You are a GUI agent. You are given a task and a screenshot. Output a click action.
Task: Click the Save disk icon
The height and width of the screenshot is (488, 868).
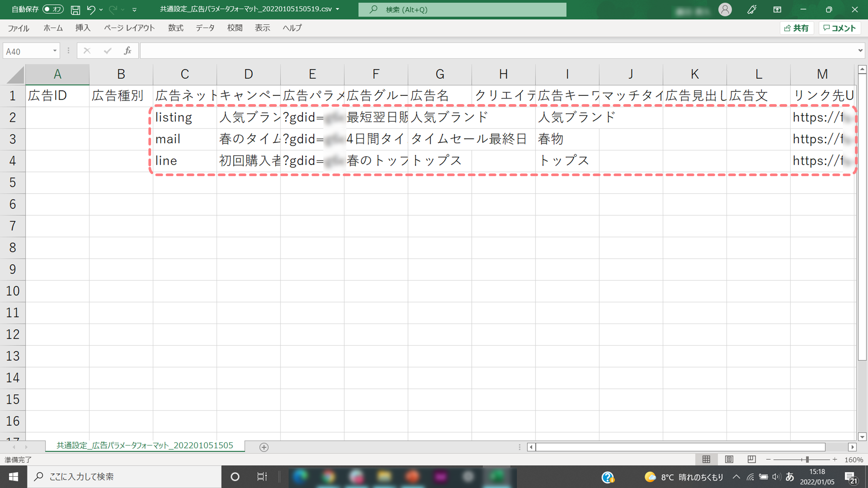[76, 10]
